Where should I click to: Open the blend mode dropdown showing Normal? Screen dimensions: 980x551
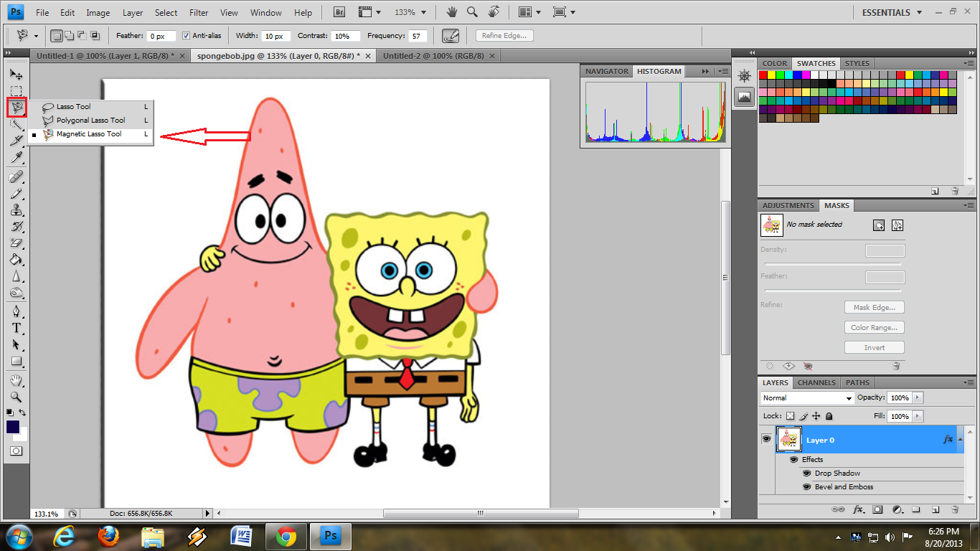pyautogui.click(x=807, y=398)
